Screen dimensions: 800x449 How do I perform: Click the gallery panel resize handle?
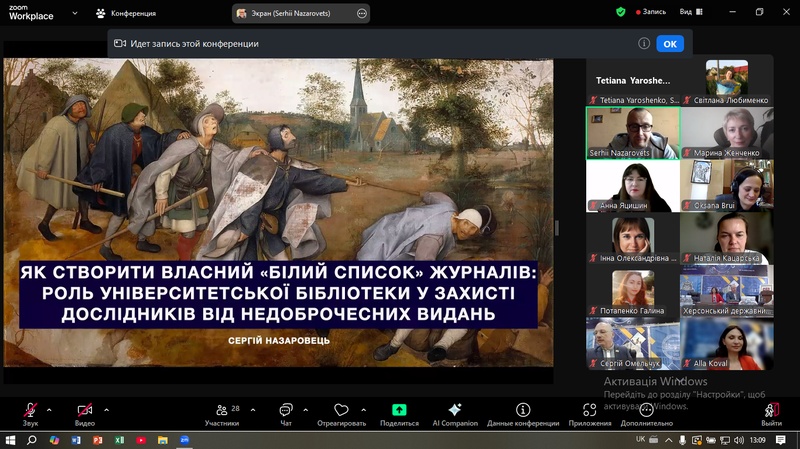pyautogui.click(x=557, y=228)
